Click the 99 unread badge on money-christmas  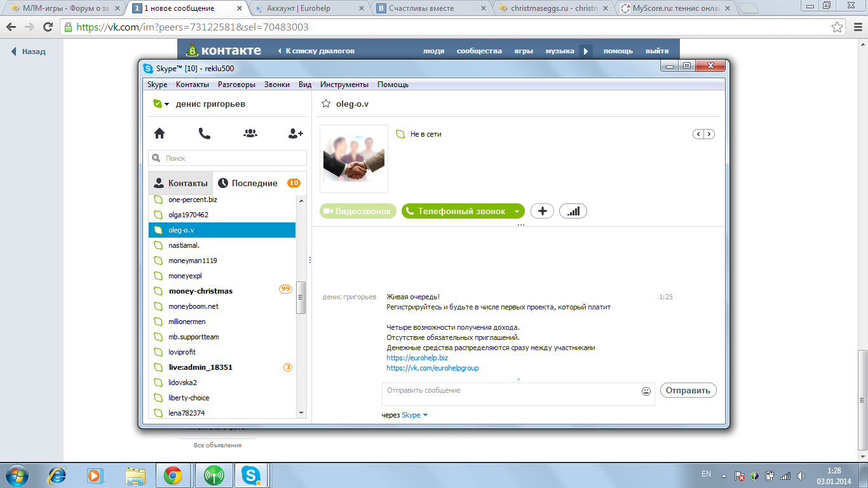(x=285, y=289)
